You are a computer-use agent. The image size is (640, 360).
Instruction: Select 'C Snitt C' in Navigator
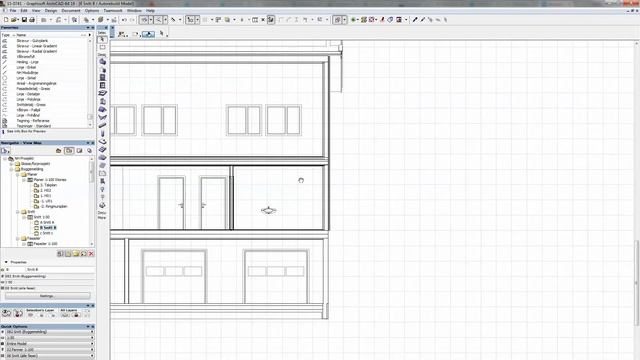47,233
